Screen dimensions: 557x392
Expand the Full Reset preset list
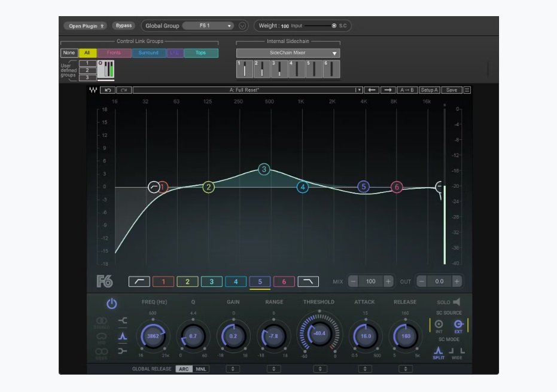tap(358, 90)
